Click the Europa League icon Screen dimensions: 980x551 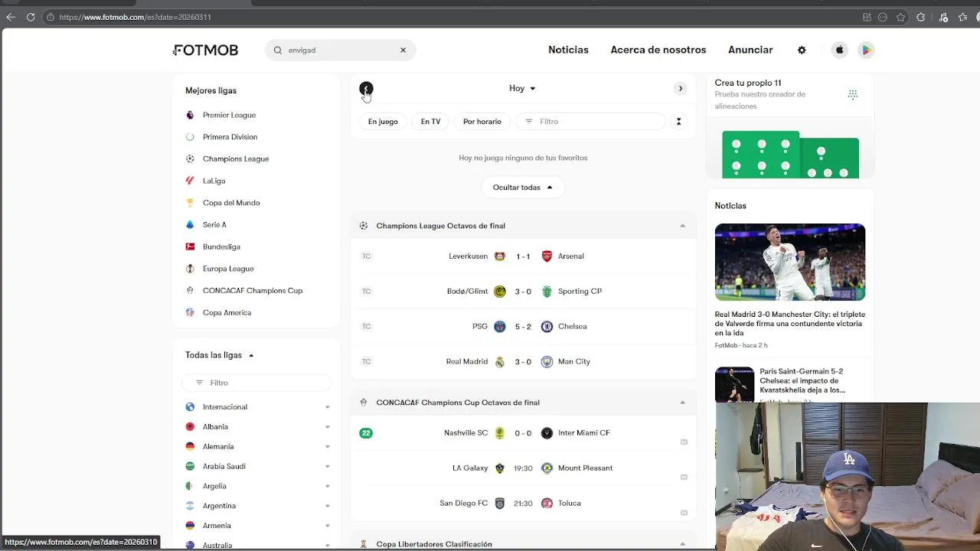tap(190, 269)
